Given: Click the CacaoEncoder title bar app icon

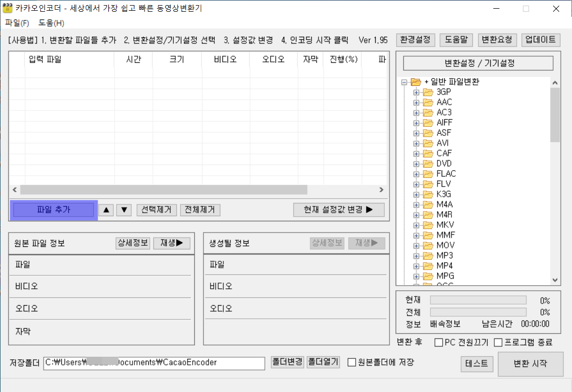Looking at the screenshot, I should 7,8.
